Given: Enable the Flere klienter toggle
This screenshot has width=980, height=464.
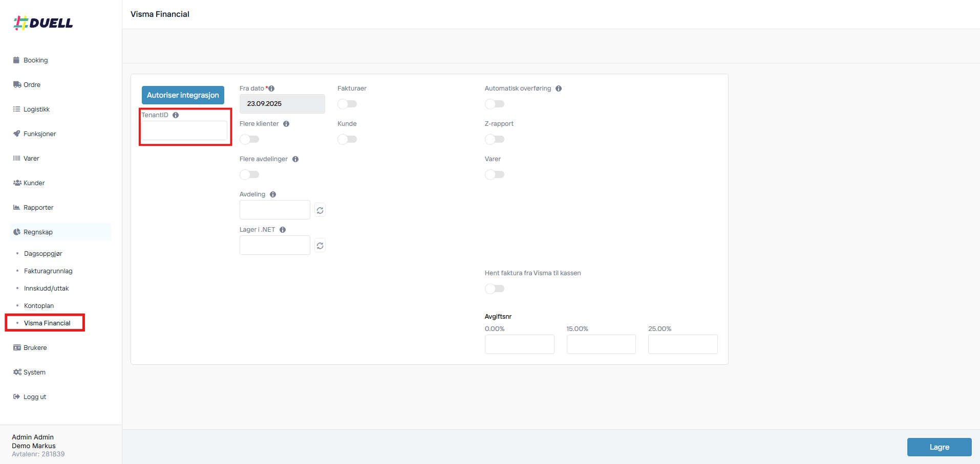Looking at the screenshot, I should (x=249, y=139).
